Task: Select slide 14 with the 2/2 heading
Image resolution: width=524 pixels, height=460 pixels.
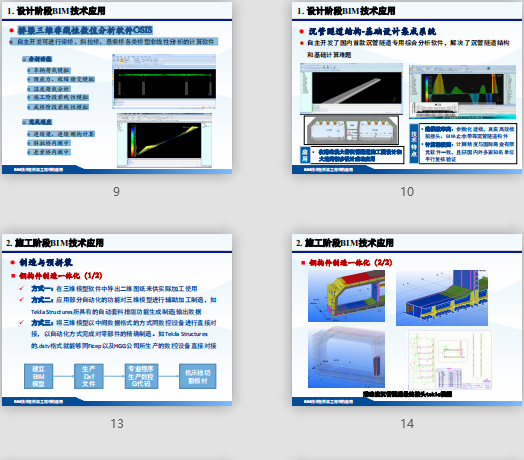Action: pos(407,320)
